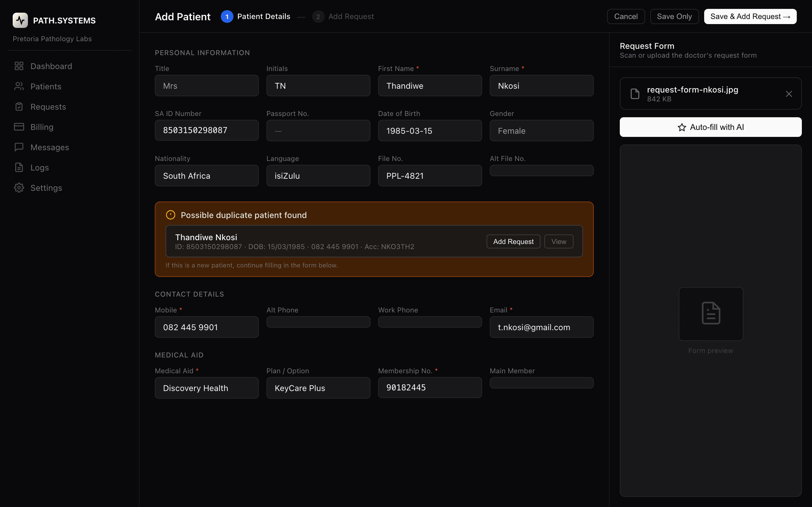Open the Title dropdown showing Mrs
This screenshot has height=507, width=812.
tap(207, 86)
